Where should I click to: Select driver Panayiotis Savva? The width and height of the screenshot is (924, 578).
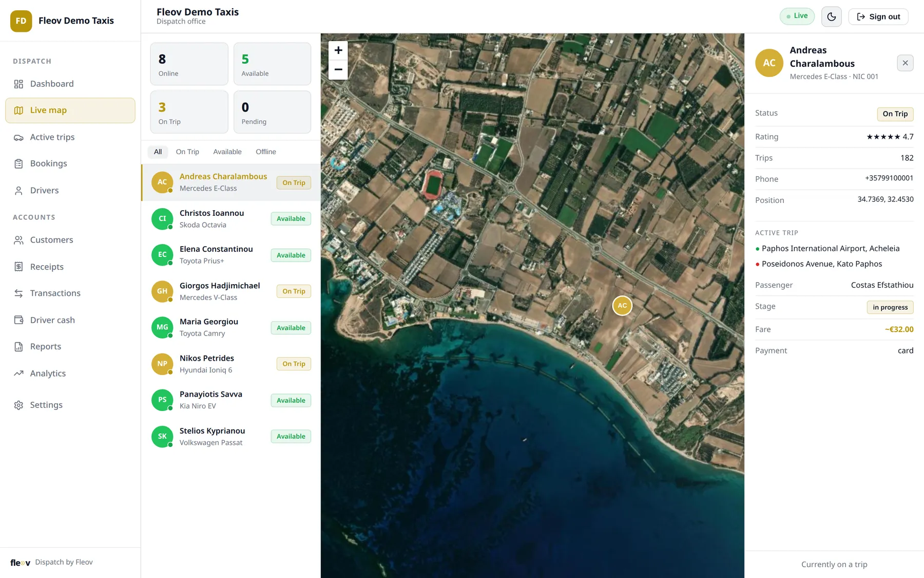click(x=231, y=400)
